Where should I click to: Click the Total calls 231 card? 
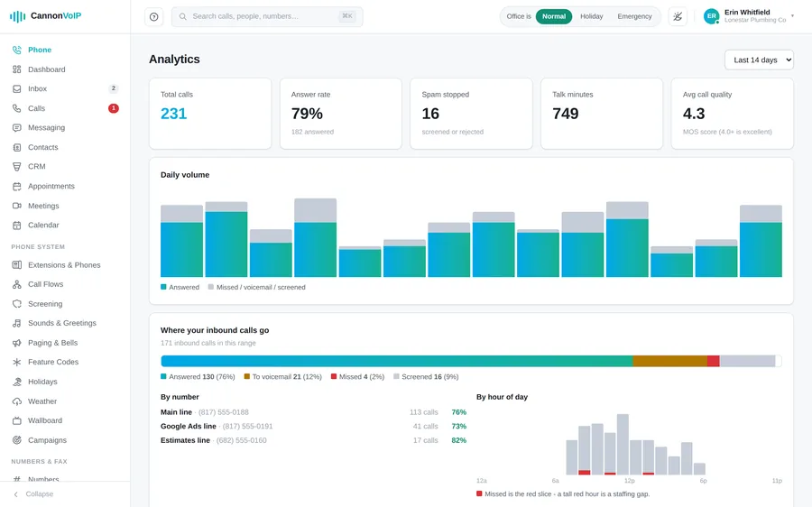click(210, 114)
